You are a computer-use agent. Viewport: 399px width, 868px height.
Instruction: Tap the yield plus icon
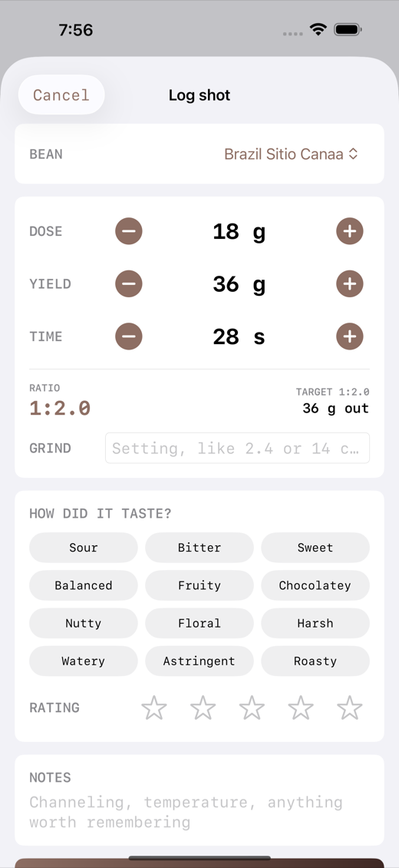click(350, 284)
